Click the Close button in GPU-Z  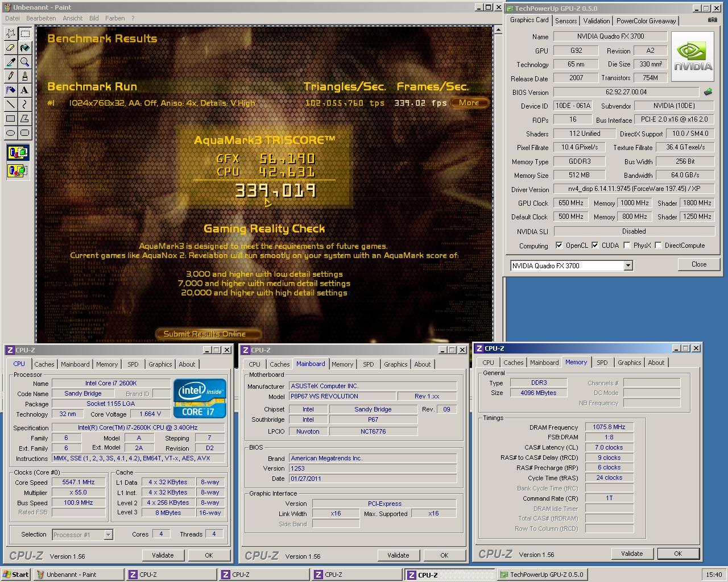click(699, 264)
